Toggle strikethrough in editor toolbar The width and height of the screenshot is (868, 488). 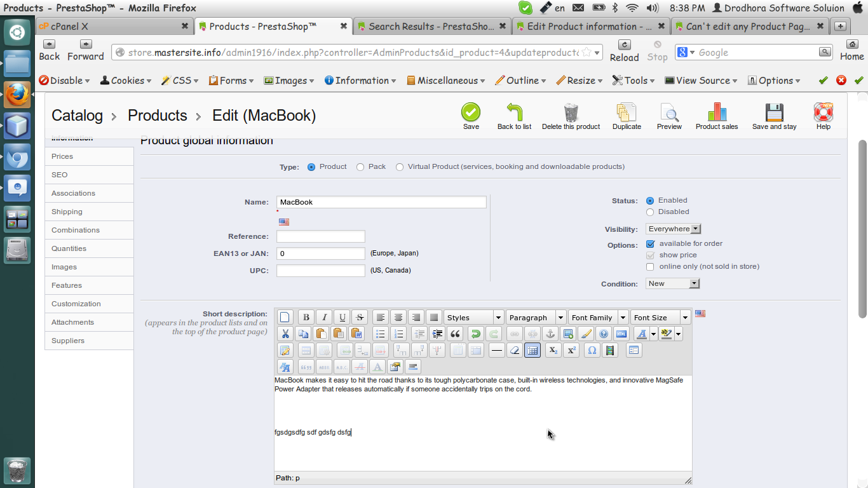coord(360,317)
